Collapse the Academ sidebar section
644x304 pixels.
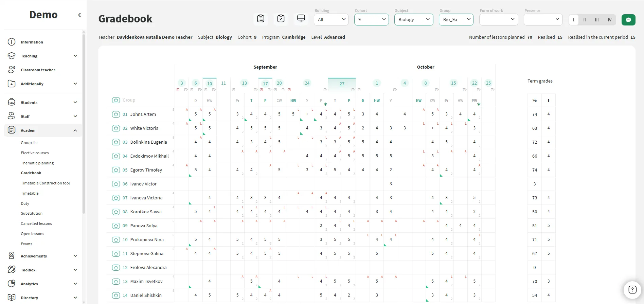[x=75, y=130]
